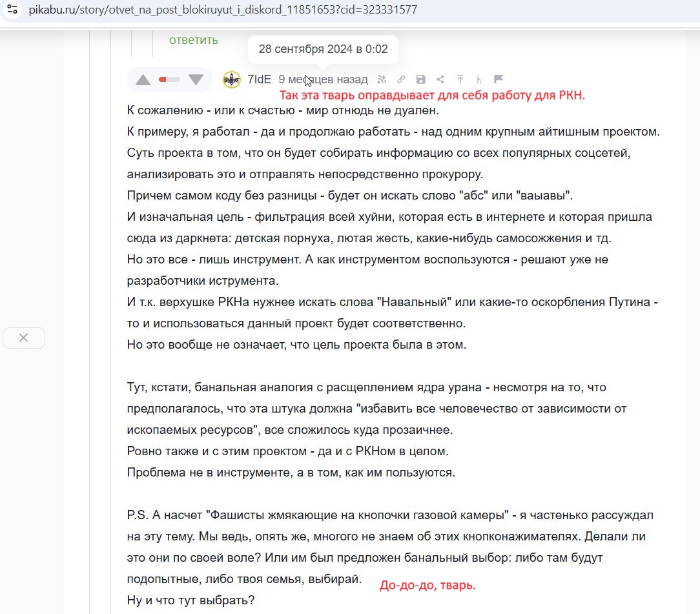Image resolution: width=700 pixels, height=614 pixels.
Task: Click the '28 сентября 2024 в 0:02' tooltip
Action: [324, 48]
